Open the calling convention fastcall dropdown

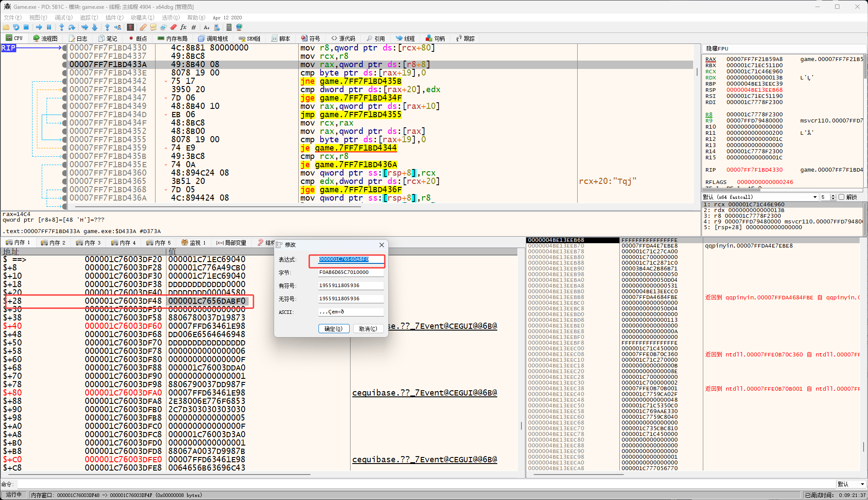815,197
